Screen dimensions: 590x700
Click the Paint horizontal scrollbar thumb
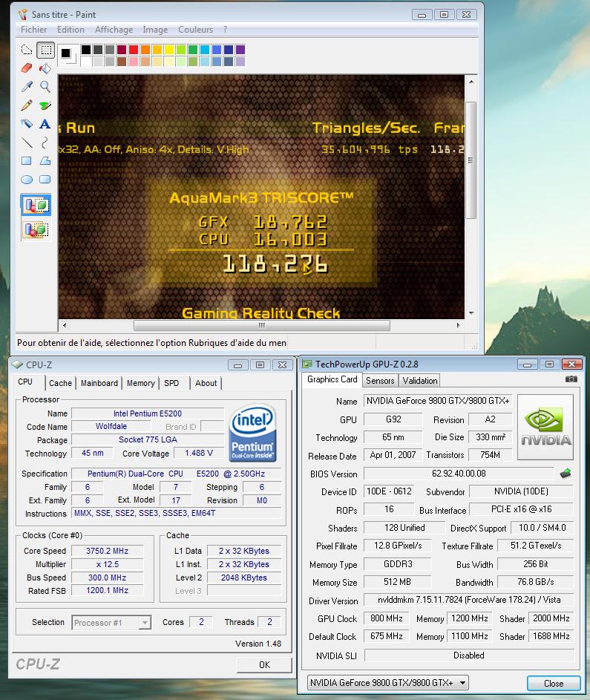261,325
